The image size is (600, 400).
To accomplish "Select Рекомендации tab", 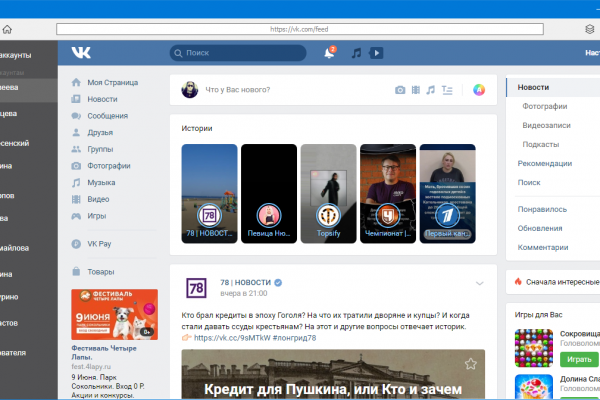I will coord(545,163).
